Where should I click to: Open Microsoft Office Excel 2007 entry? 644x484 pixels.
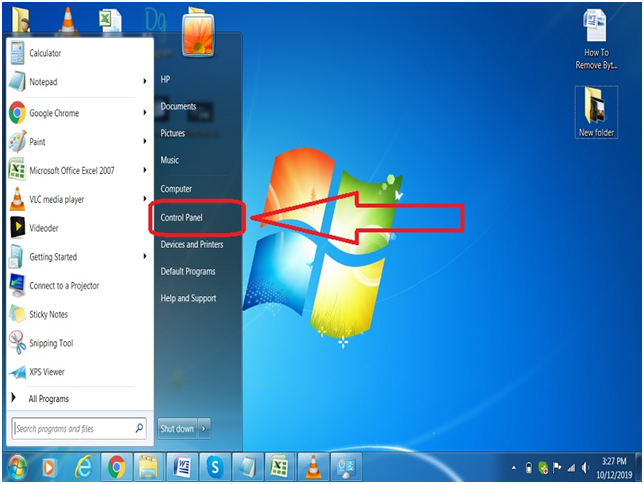pyautogui.click(x=78, y=171)
